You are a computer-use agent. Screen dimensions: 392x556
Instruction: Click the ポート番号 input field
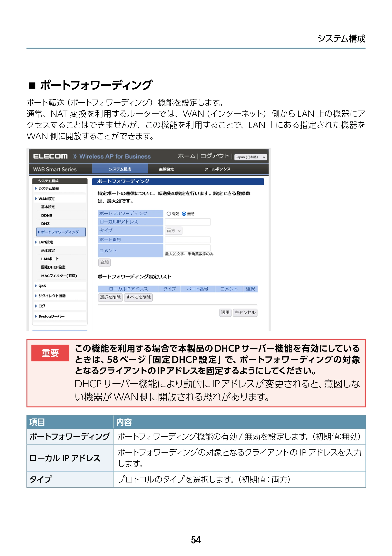pyautogui.click(x=188, y=240)
